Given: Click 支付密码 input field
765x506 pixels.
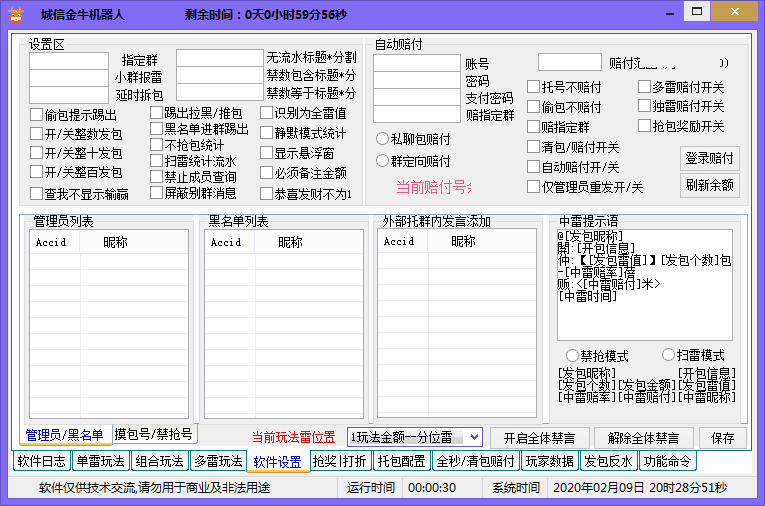Looking at the screenshot, I should point(417,97).
